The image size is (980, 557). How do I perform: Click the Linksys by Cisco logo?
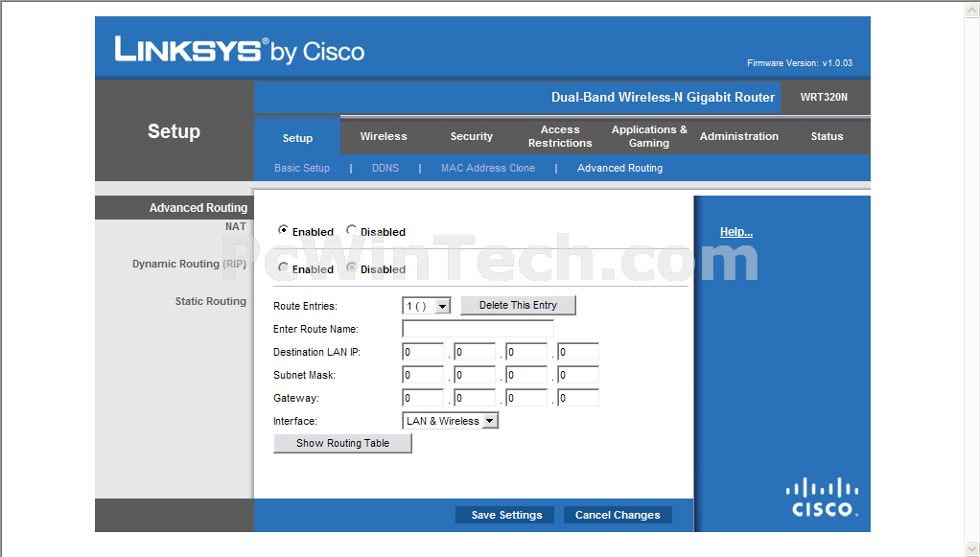tap(240, 50)
